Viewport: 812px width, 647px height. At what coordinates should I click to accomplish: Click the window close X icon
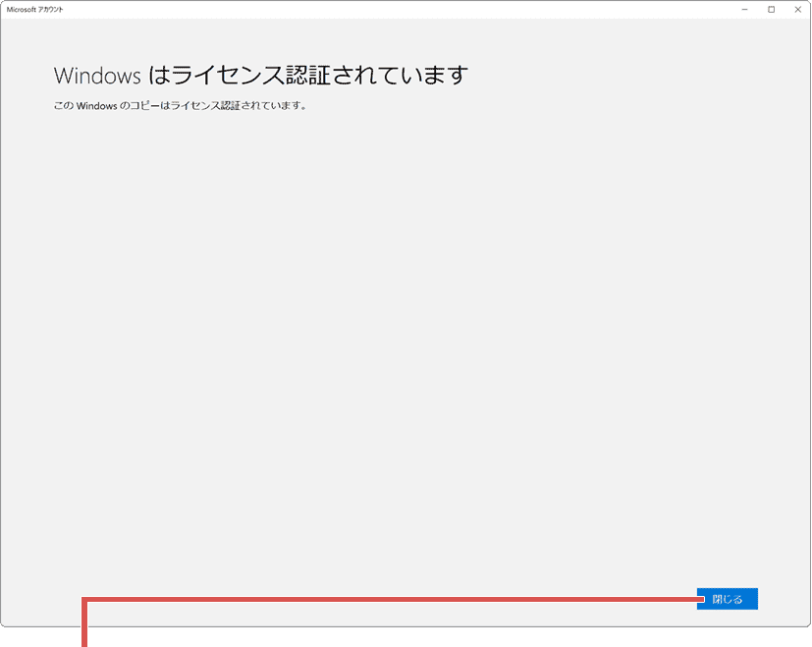pyautogui.click(x=797, y=9)
